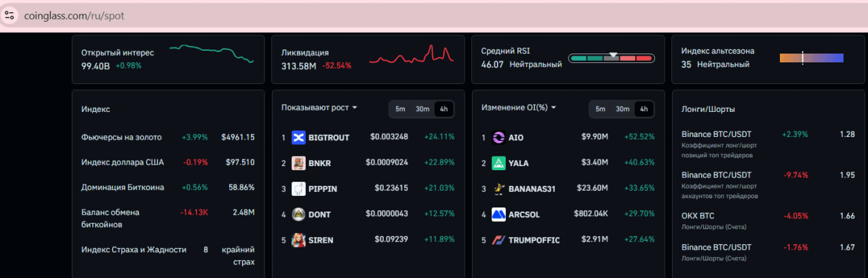The width and height of the screenshot is (868, 278).
Task: Click the coinglass.com address bar URL
Action: click(x=74, y=15)
